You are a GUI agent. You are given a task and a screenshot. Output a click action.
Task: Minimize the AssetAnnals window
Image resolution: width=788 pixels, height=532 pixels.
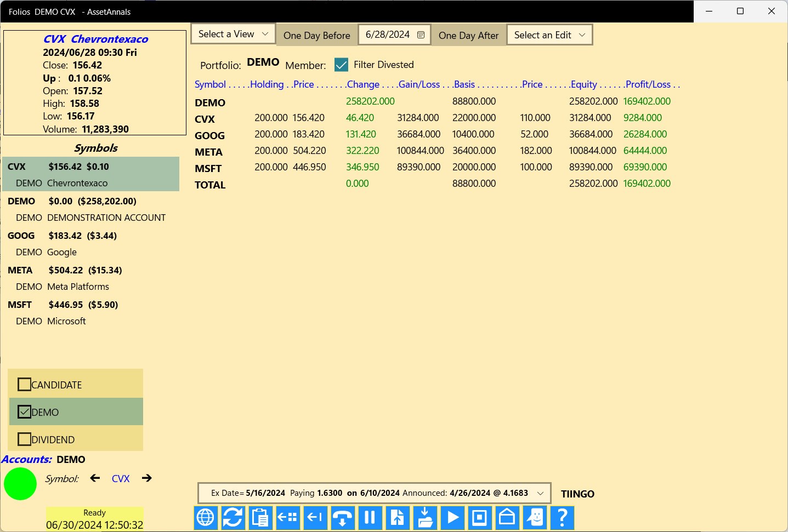pyautogui.click(x=709, y=11)
